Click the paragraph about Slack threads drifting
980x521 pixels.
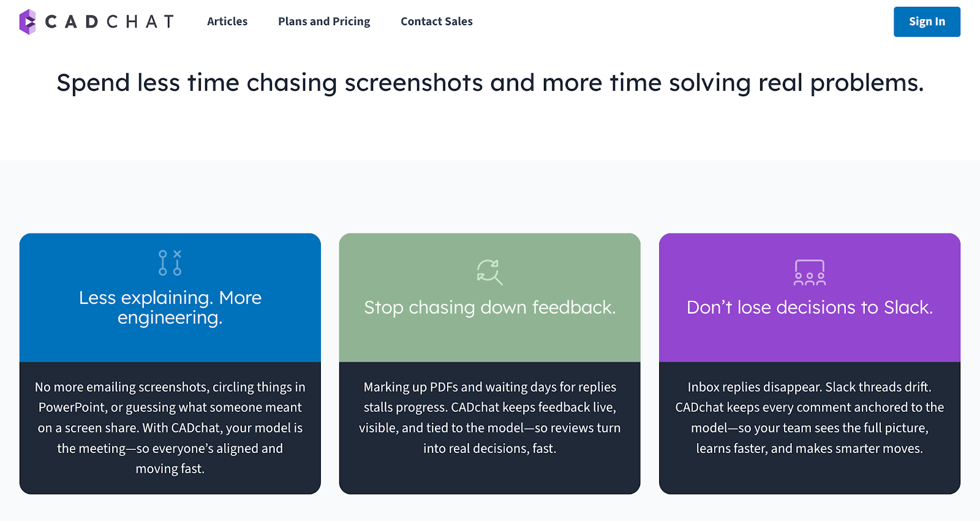(810, 417)
